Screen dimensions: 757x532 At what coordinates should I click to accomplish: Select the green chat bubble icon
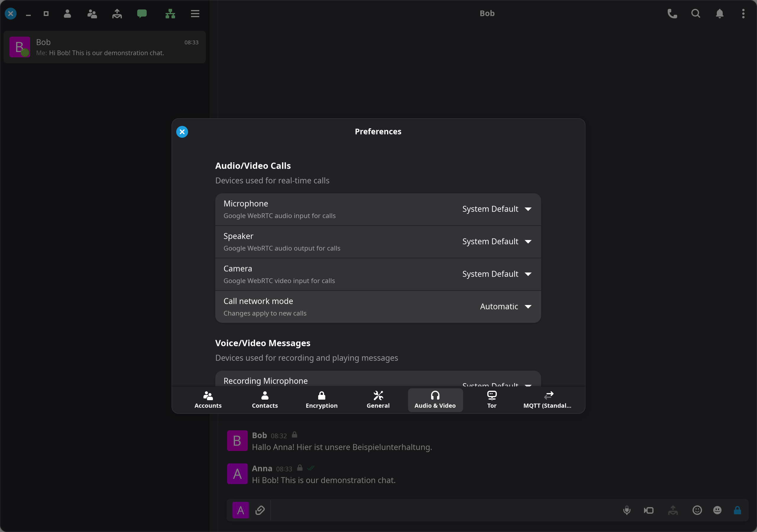pos(142,14)
